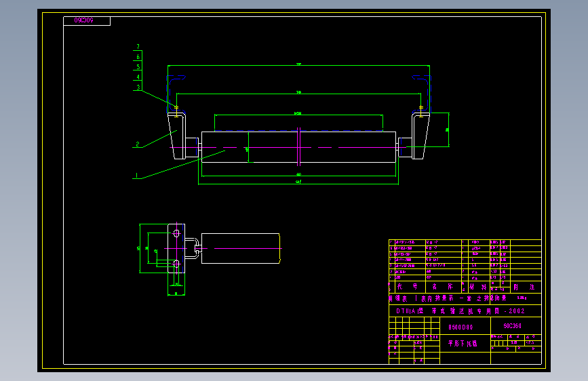Click the part name '平形下托辊' in the title block
The height and width of the screenshot is (381, 588).
coord(463,344)
